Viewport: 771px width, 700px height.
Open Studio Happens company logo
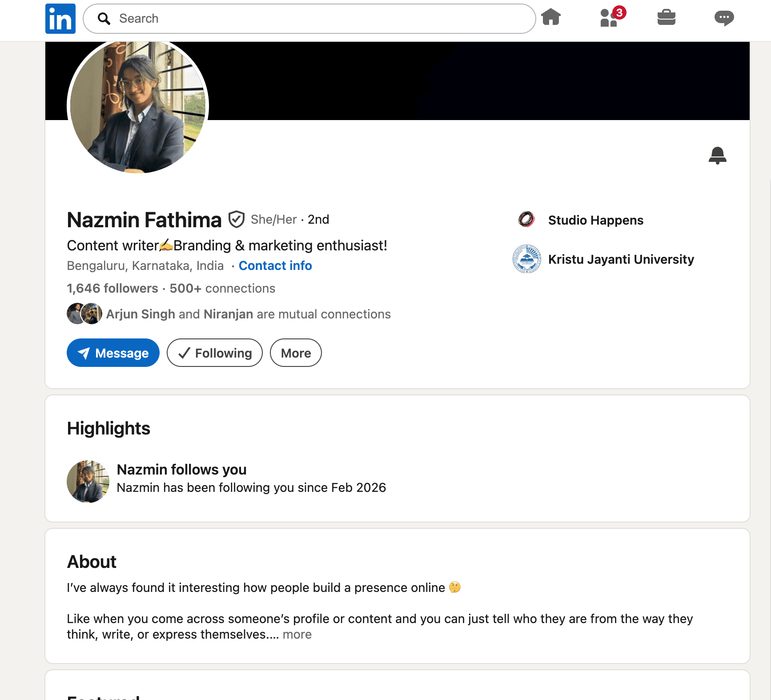tap(526, 219)
